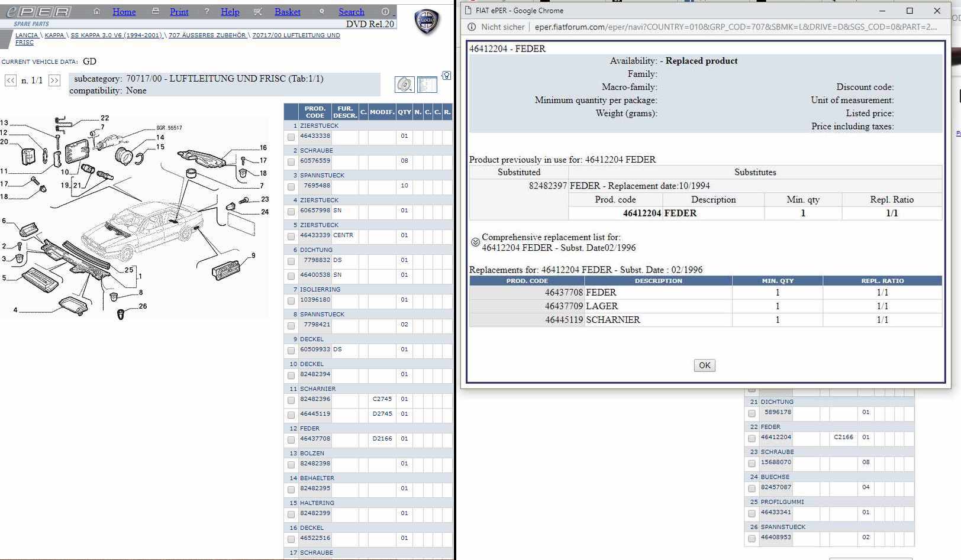Screen dimensions: 961x560
Task: Go to next table with >> arrow
Action: point(54,80)
